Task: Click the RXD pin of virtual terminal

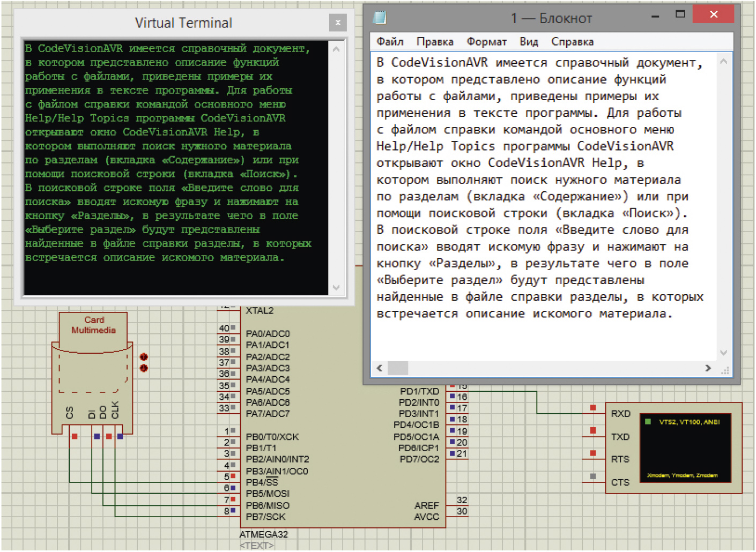Action: 620,414
